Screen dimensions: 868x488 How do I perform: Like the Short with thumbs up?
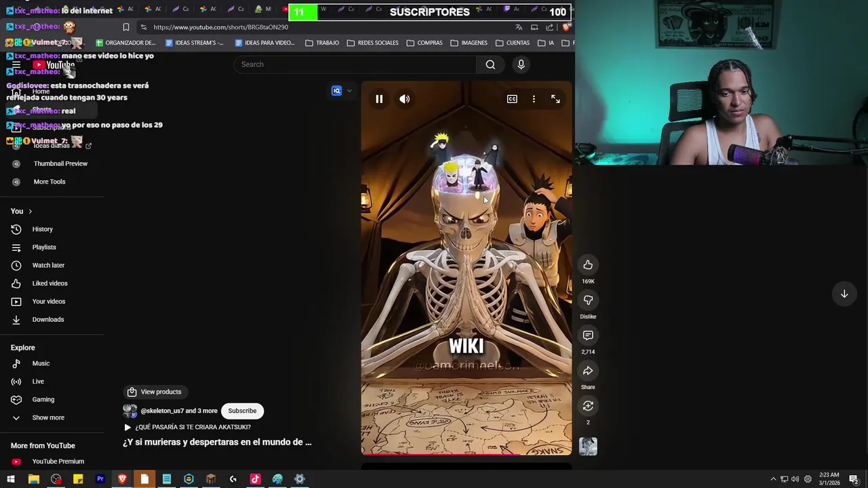click(x=588, y=265)
